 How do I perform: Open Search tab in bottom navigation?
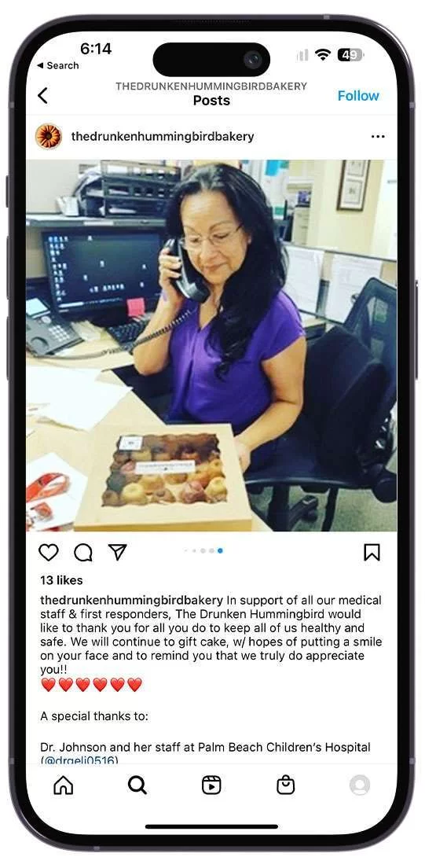pos(137,785)
